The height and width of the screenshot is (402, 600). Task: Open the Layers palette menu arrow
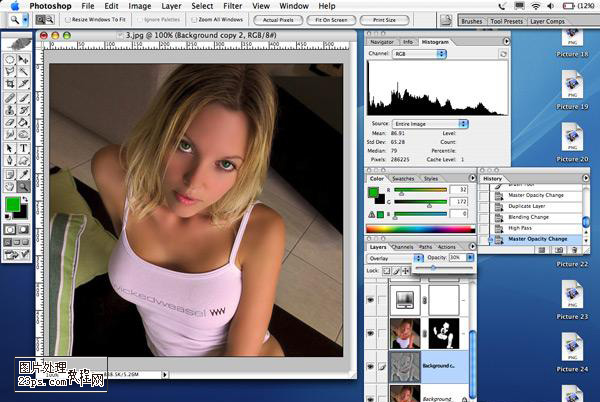[472, 247]
